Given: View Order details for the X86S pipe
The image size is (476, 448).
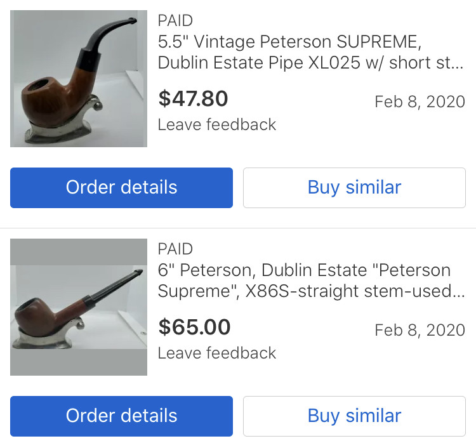Looking at the screenshot, I should pos(121,416).
